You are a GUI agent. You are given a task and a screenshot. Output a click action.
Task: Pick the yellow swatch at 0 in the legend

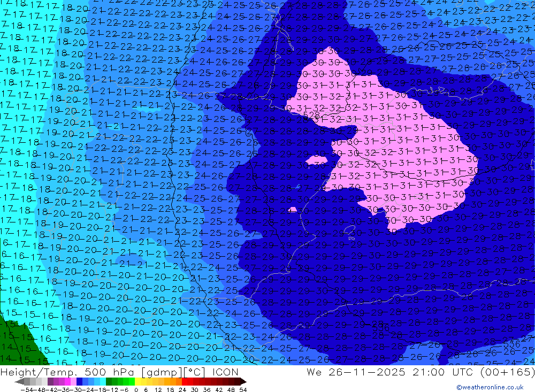[138, 381]
